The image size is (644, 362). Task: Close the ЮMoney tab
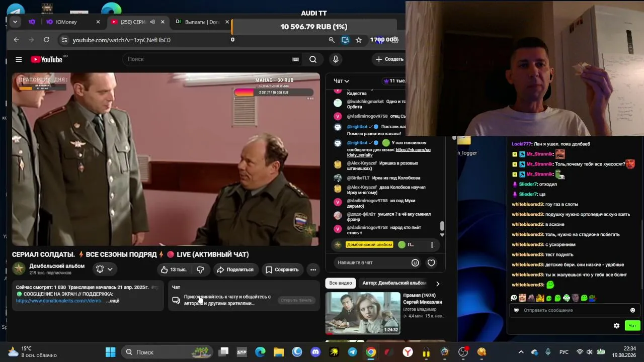pos(98,22)
